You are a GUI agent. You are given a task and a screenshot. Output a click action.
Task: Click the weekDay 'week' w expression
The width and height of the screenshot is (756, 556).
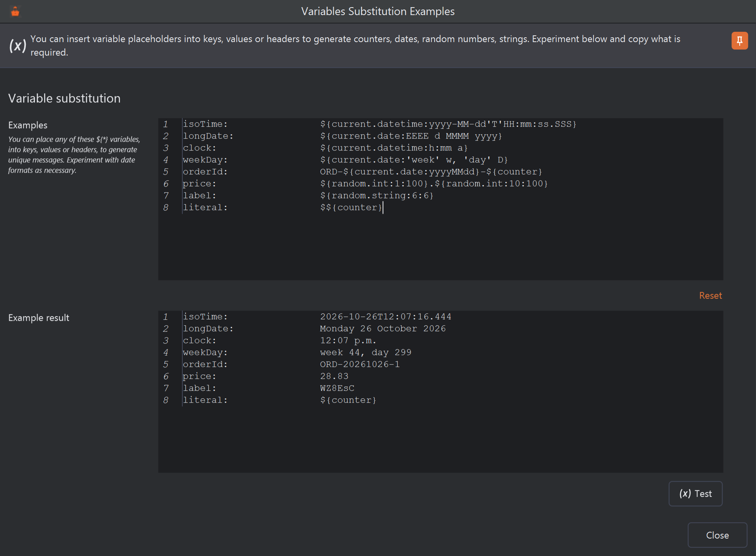tap(414, 160)
